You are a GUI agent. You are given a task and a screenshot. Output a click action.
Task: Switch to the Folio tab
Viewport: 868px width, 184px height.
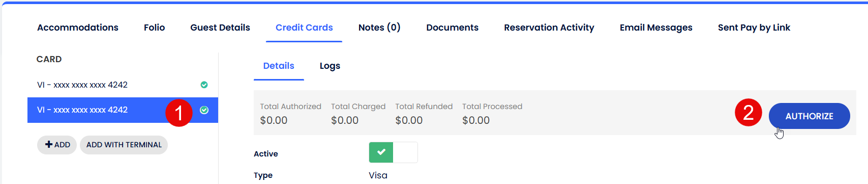pyautogui.click(x=155, y=28)
